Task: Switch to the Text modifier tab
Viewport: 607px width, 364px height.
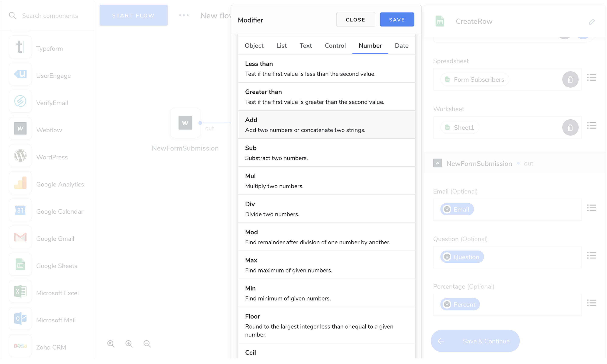Action: pos(305,46)
